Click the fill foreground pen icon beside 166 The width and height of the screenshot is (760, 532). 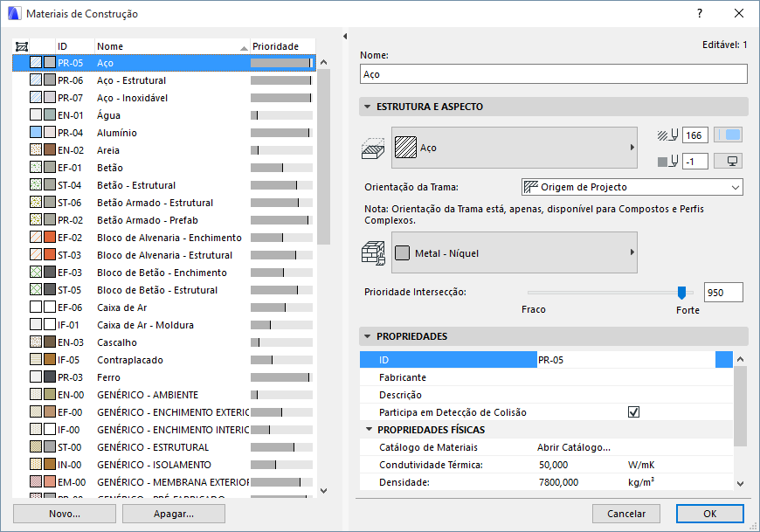668,135
